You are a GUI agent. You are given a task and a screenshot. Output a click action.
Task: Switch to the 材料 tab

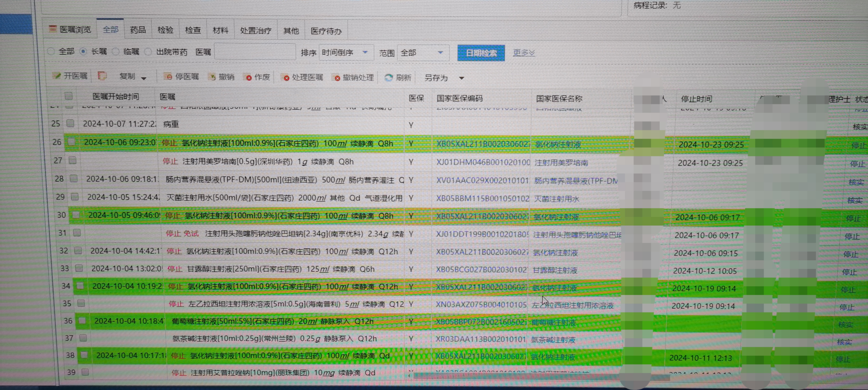pyautogui.click(x=220, y=30)
